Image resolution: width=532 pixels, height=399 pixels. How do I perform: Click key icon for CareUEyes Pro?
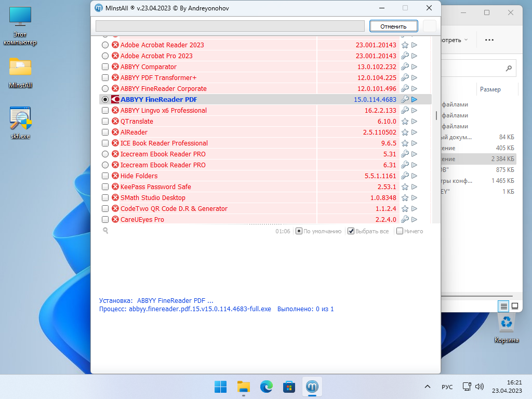click(405, 220)
